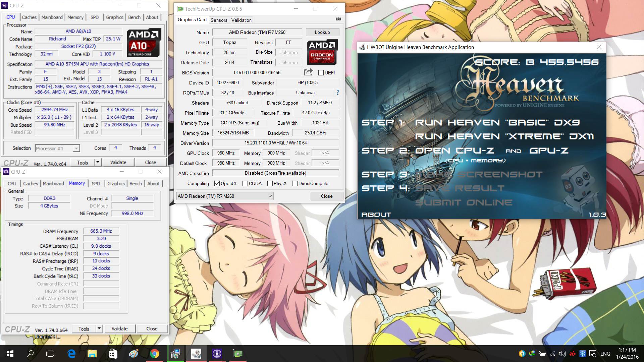Open the AMD Radeon R7 M260 GPU dropdown

coord(225,196)
